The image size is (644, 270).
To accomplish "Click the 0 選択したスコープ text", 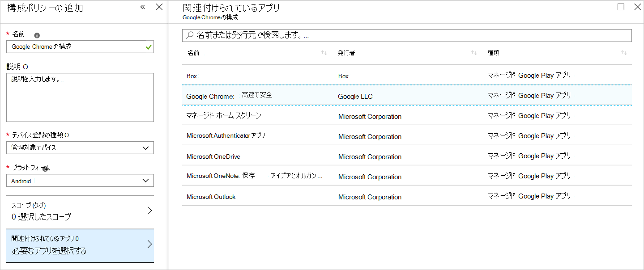I will pos(41,217).
